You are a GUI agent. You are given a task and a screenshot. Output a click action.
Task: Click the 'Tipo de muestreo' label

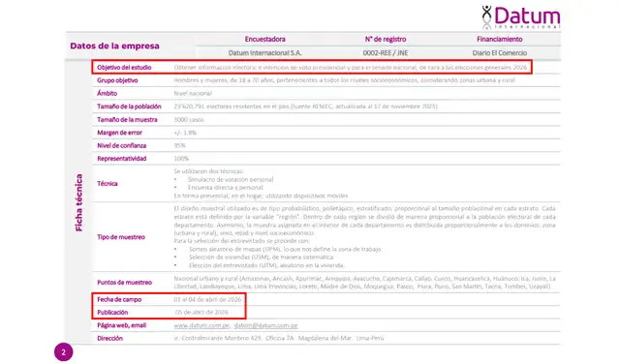tap(121, 237)
